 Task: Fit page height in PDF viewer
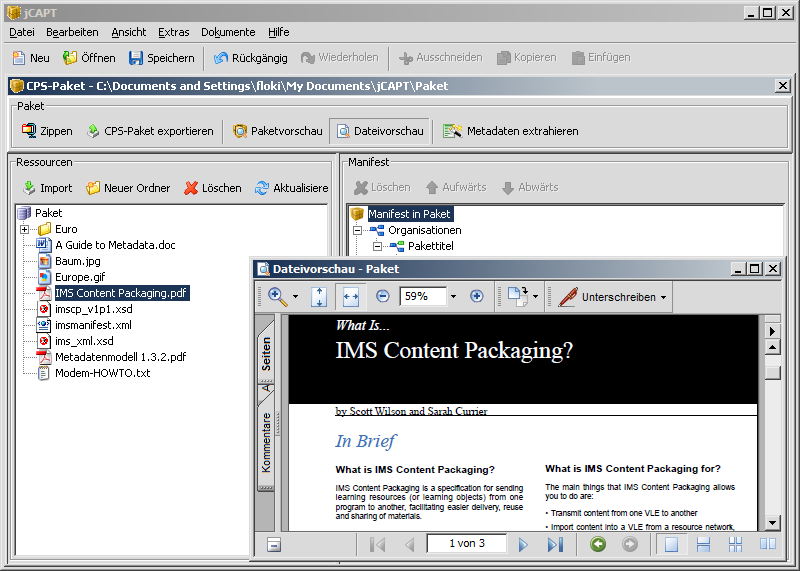(319, 296)
